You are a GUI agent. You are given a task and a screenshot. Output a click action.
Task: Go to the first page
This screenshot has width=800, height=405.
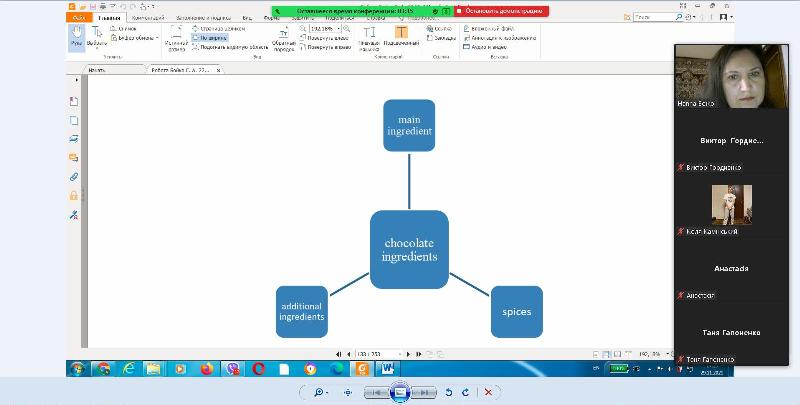(338, 354)
